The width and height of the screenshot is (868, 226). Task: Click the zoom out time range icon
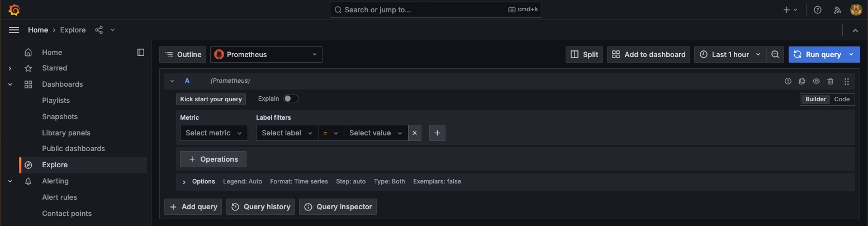point(775,54)
